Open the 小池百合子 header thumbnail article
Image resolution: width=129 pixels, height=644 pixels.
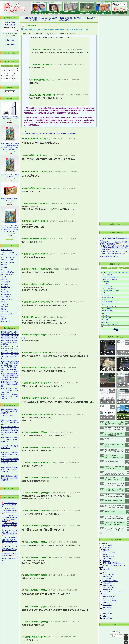coord(71,8)
